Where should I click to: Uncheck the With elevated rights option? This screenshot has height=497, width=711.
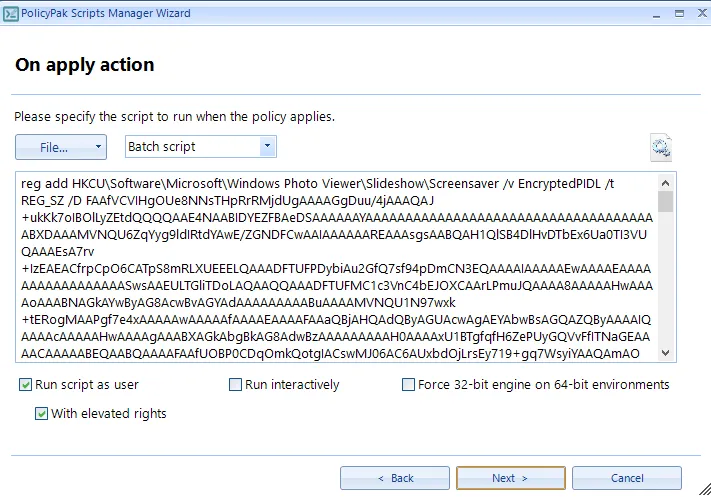coord(42,413)
